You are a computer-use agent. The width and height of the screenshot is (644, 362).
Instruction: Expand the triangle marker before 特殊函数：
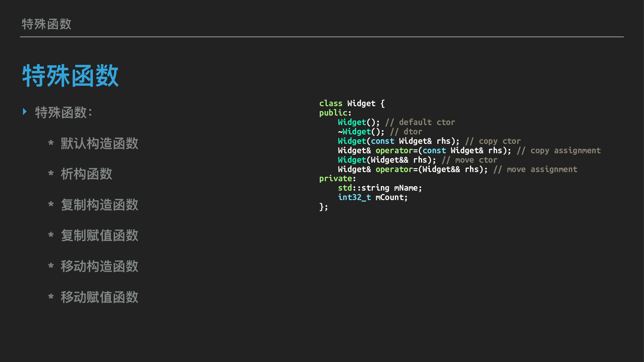tap(25, 112)
